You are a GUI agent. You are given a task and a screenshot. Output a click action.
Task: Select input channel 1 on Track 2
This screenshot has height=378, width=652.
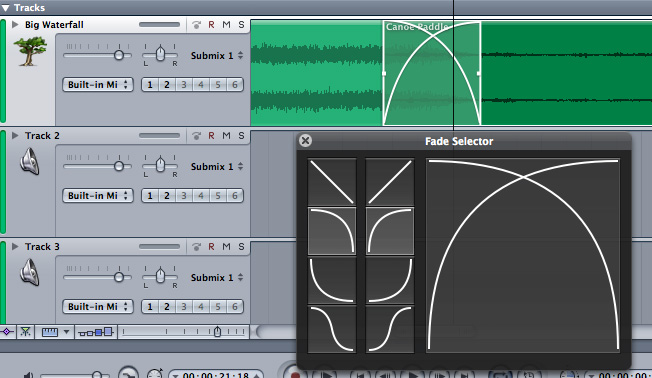tap(150, 195)
